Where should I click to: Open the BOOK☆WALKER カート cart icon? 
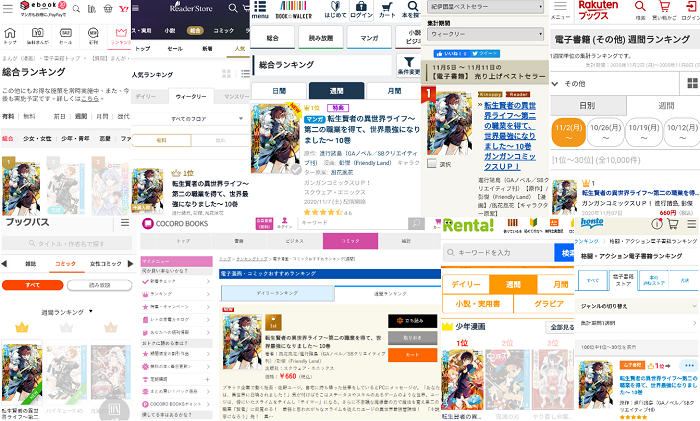pyautogui.click(x=387, y=10)
